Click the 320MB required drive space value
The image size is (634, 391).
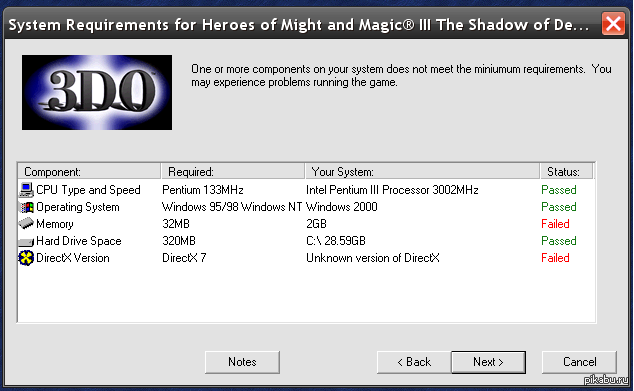179,241
